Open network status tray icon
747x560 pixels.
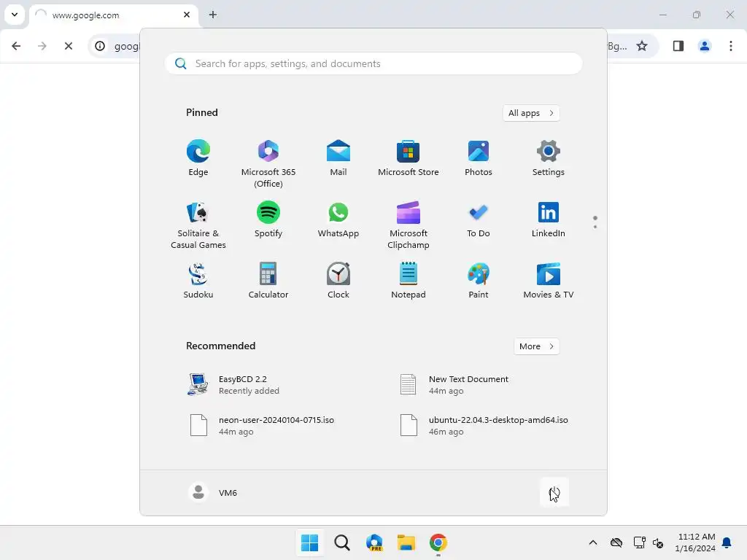[639, 542]
